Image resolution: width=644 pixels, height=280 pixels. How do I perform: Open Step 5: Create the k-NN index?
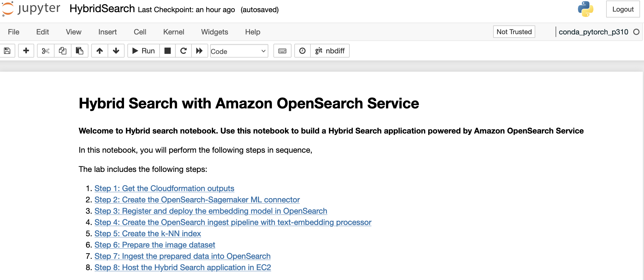tap(148, 233)
